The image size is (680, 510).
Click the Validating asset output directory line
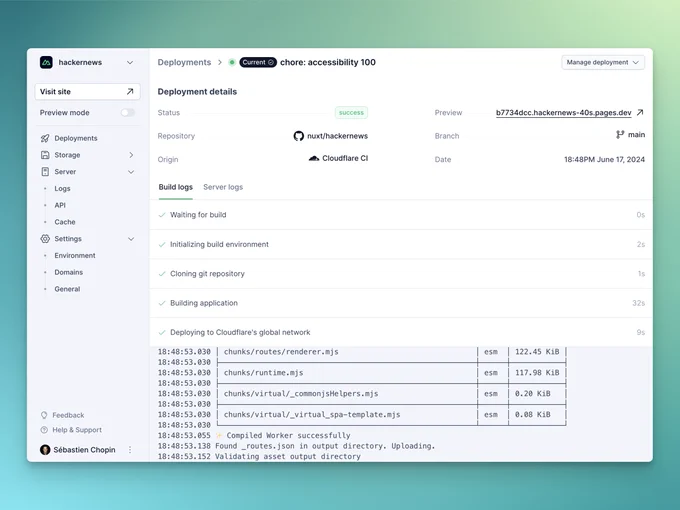point(288,457)
